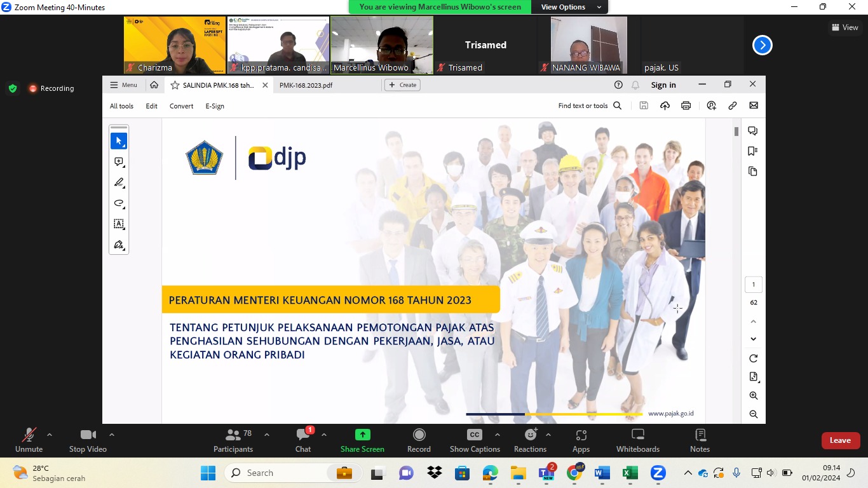
Task: Expand video settings arrow beside Stop Video
Action: click(x=112, y=435)
